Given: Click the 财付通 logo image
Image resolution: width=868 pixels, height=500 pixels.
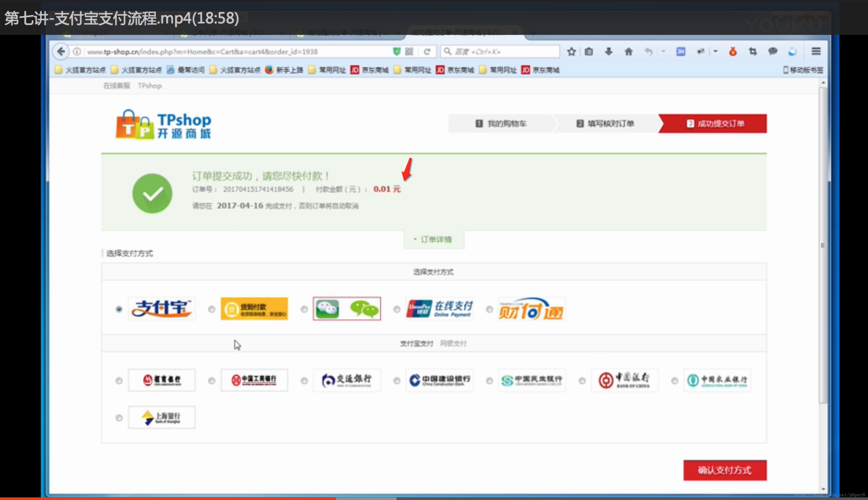Looking at the screenshot, I should point(532,308).
